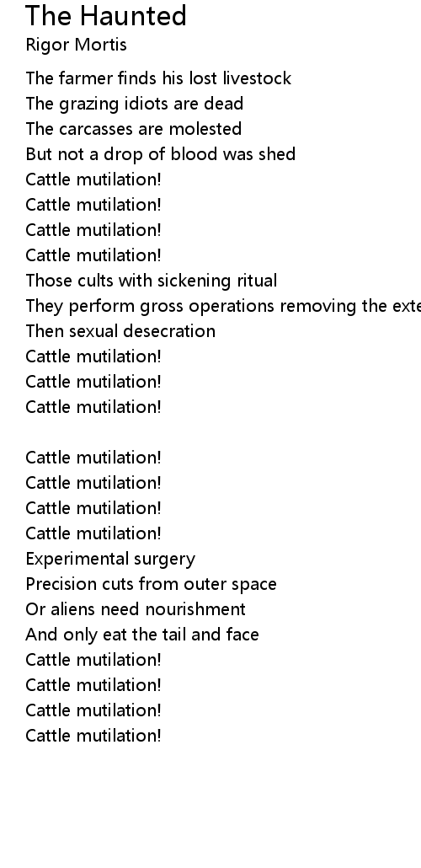Click the first Cattle mutilation! line
The width and height of the screenshot is (421, 868).
(93, 179)
